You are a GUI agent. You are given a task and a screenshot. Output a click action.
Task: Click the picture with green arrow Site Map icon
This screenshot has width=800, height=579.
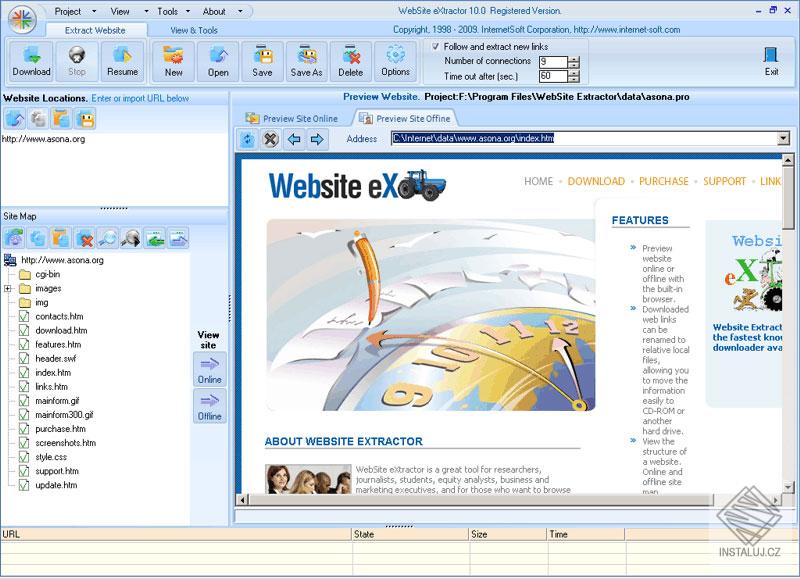pyautogui.click(x=155, y=238)
